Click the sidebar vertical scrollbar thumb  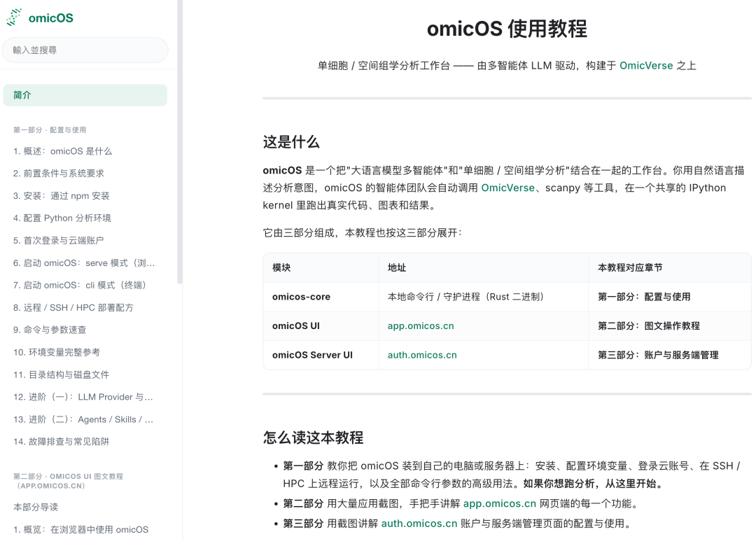pos(180,142)
